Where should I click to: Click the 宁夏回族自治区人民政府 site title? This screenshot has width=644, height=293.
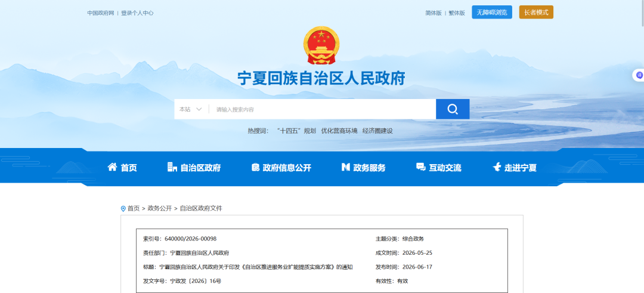(321, 78)
